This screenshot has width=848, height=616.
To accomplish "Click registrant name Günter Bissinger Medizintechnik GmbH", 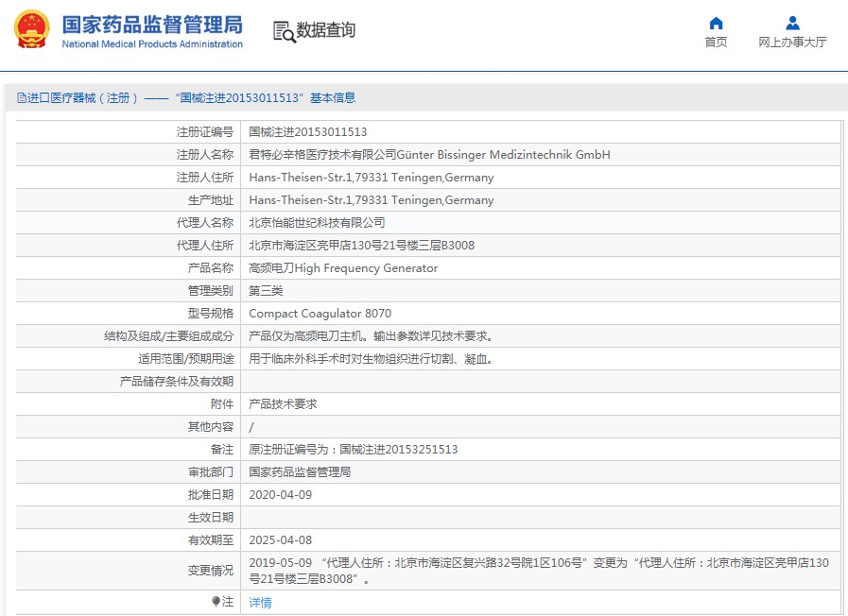I will pos(504,155).
